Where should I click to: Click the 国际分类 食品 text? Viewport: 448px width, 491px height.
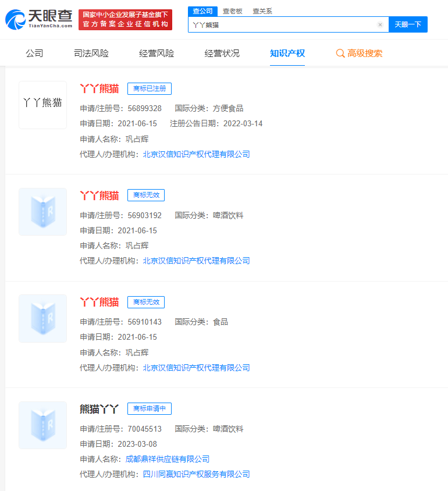pyautogui.click(x=201, y=322)
